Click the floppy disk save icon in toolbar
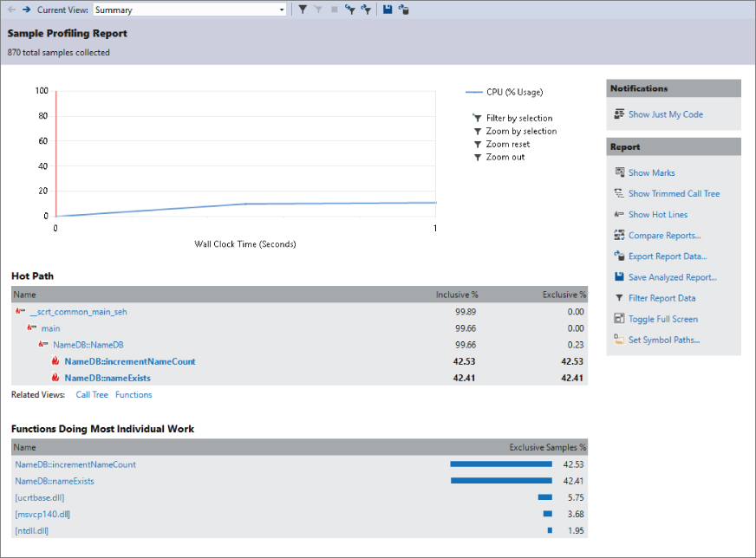756x558 pixels. pyautogui.click(x=388, y=10)
